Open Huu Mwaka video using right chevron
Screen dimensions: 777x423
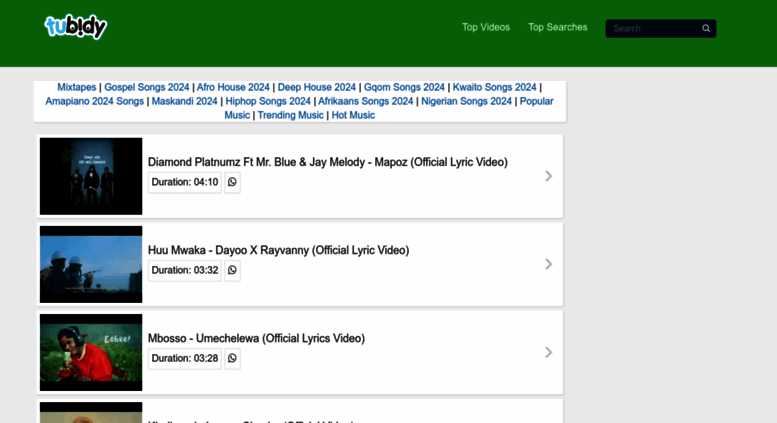[549, 264]
